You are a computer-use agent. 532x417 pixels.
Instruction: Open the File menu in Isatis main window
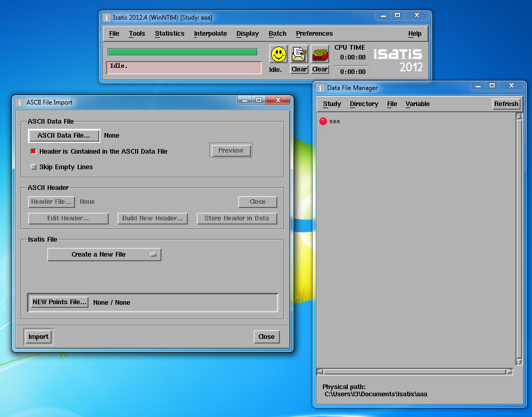pos(114,34)
